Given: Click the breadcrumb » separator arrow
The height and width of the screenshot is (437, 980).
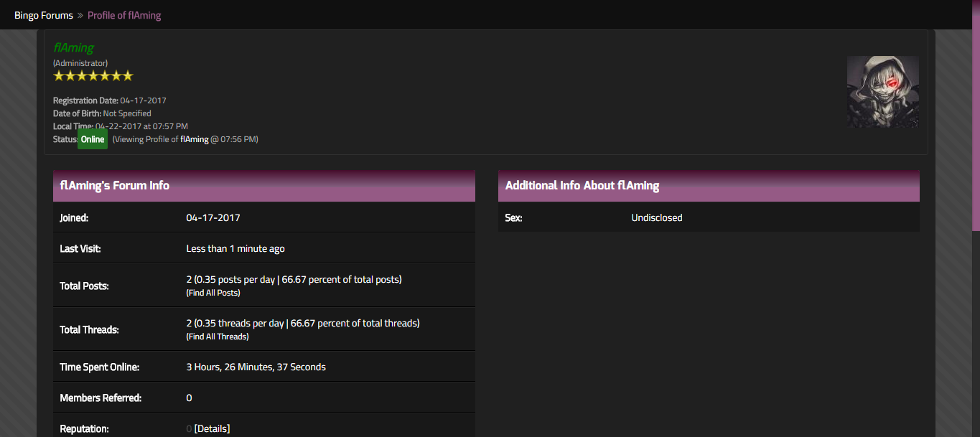Looking at the screenshot, I should pos(80,15).
